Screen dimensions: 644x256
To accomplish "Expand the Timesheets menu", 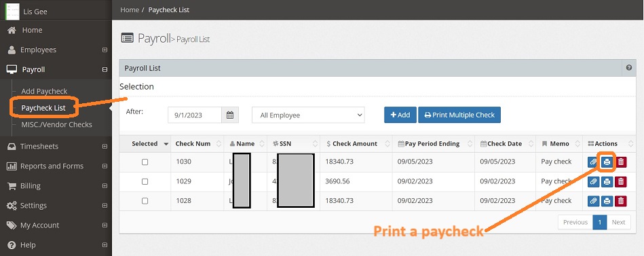I will (x=105, y=146).
